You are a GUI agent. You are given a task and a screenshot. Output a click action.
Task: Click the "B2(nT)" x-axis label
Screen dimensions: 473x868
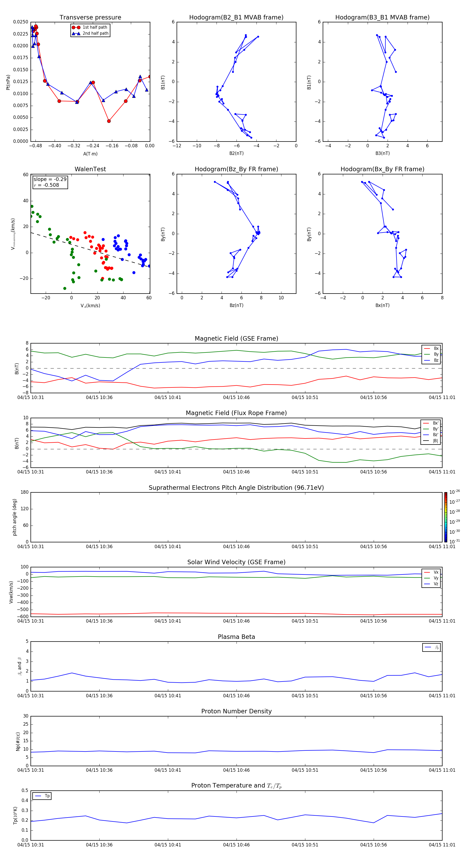pyautogui.click(x=236, y=153)
